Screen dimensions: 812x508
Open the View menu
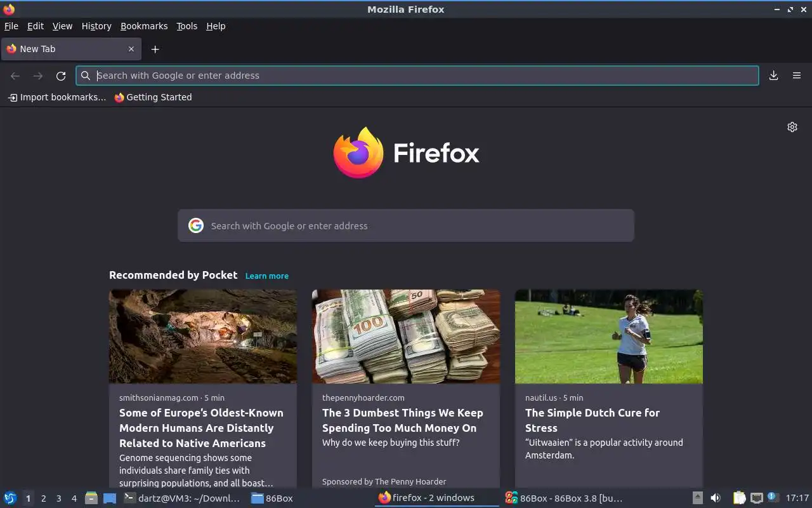(x=62, y=26)
